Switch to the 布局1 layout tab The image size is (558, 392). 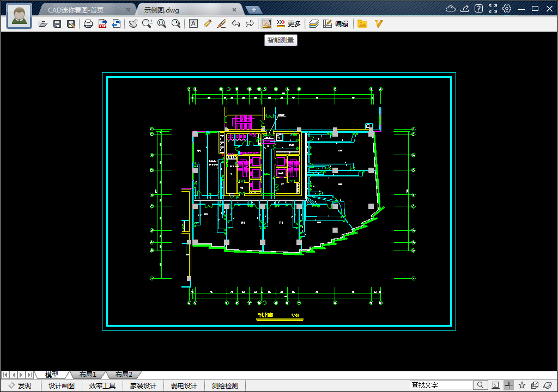87,375
